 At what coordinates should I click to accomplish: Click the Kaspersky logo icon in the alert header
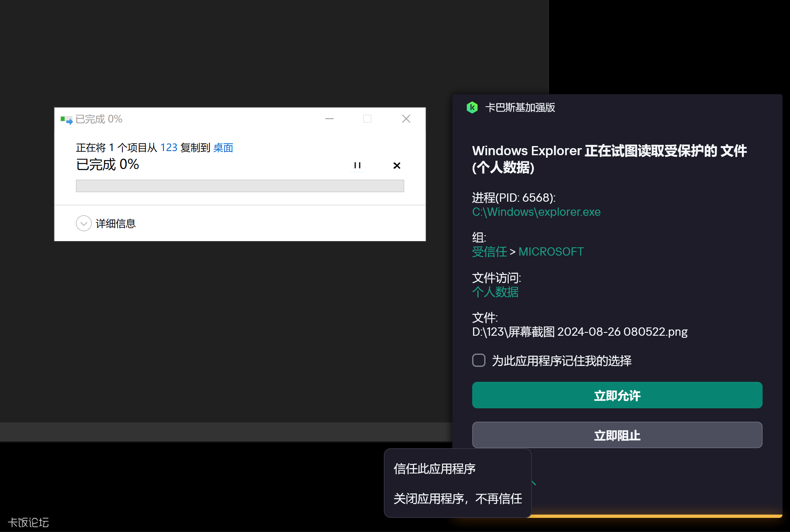(472, 107)
